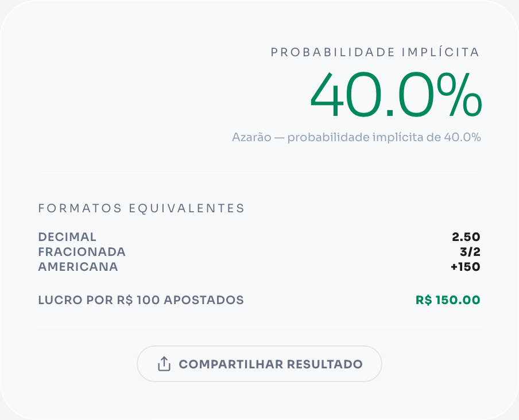Select the Decimal format label
Screen dimensions: 519x420
[67, 236]
